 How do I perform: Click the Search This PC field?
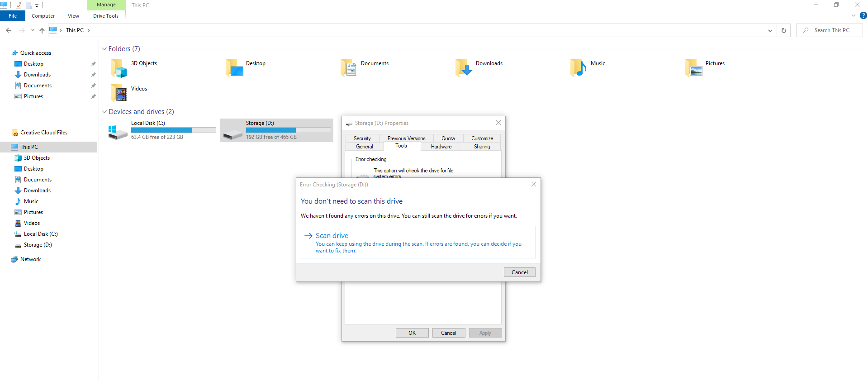click(830, 30)
